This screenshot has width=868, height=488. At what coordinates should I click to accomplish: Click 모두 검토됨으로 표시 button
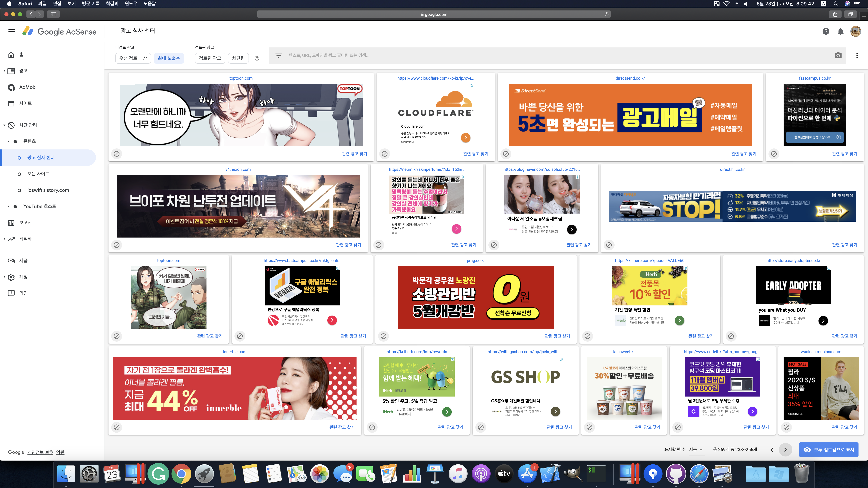click(829, 450)
